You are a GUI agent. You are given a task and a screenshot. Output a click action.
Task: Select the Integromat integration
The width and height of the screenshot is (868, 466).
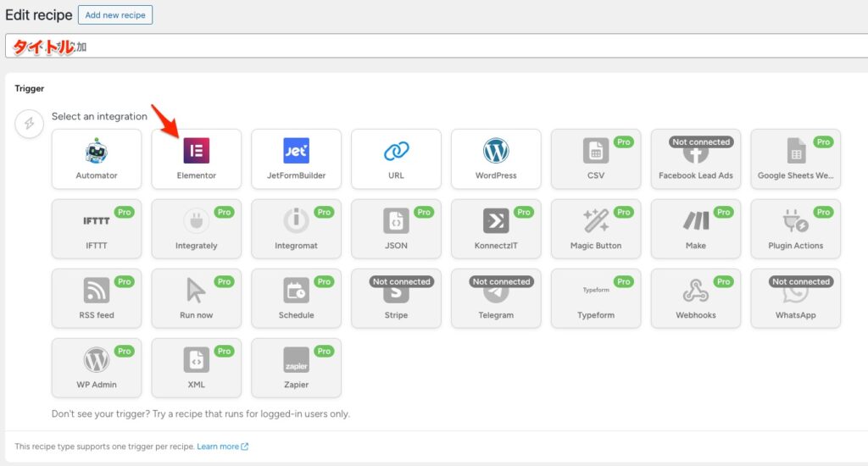pos(296,229)
